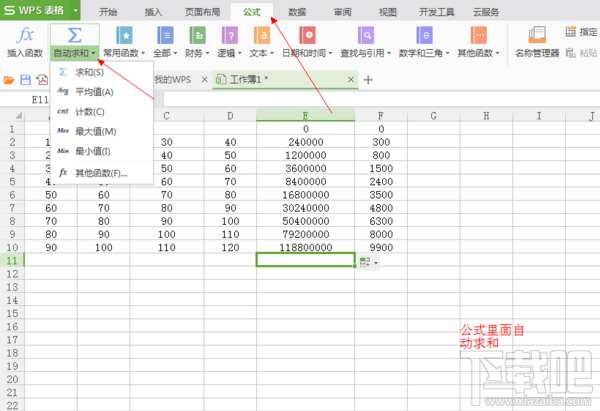
Task: Expand the 常用函数 dropdown arrow
Action: click(143, 53)
